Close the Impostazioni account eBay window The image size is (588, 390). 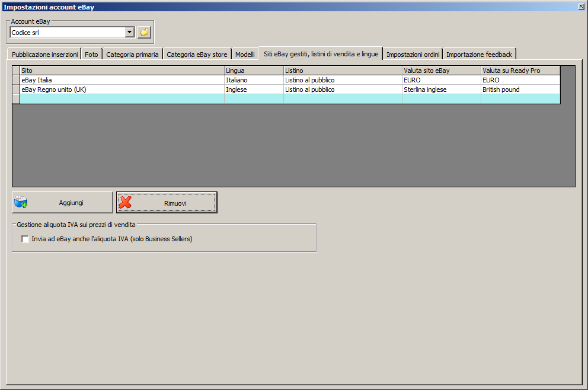(x=581, y=7)
